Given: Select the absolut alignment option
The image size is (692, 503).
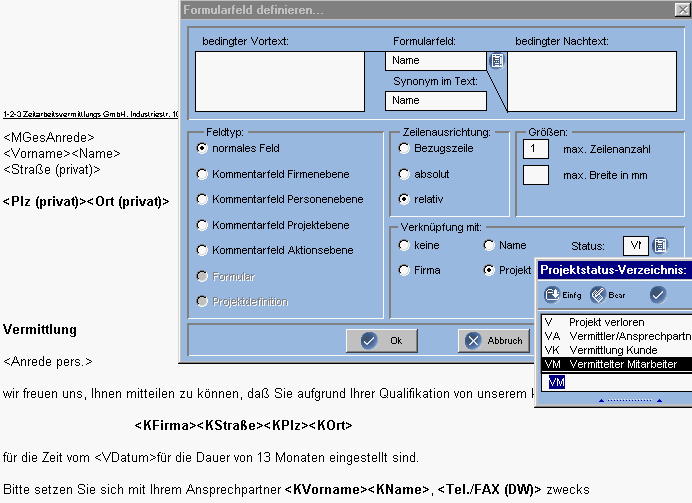Looking at the screenshot, I should tap(404, 174).
